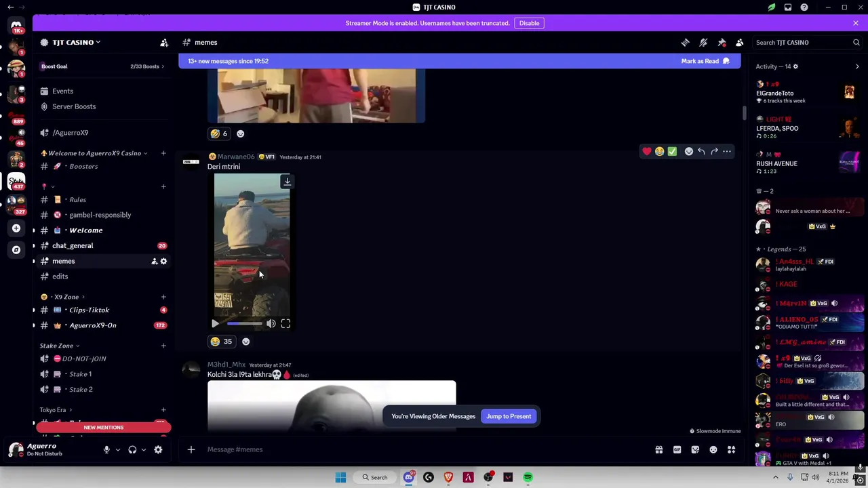868x488 pixels.
Task: Reply to the Deri mtrini message
Action: point(701,151)
